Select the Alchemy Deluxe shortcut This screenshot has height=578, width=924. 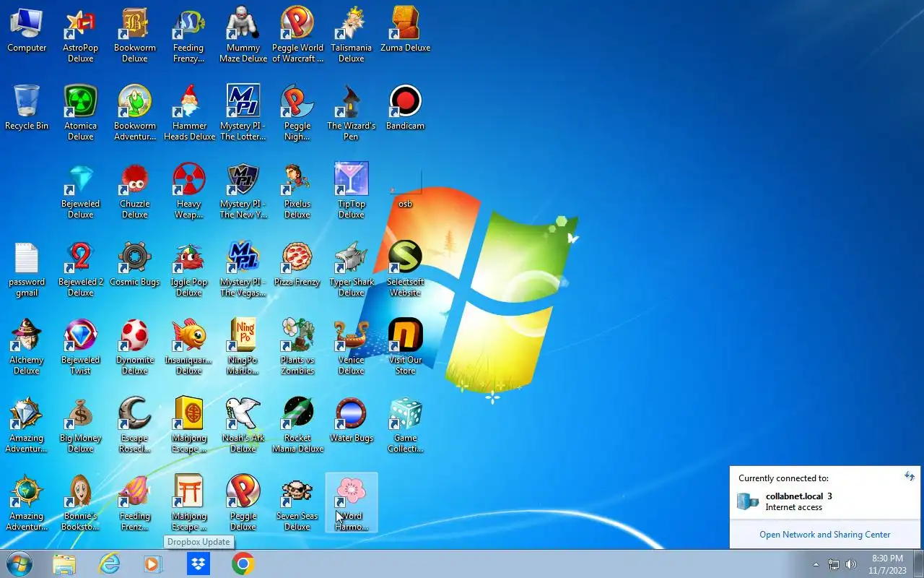(27, 347)
